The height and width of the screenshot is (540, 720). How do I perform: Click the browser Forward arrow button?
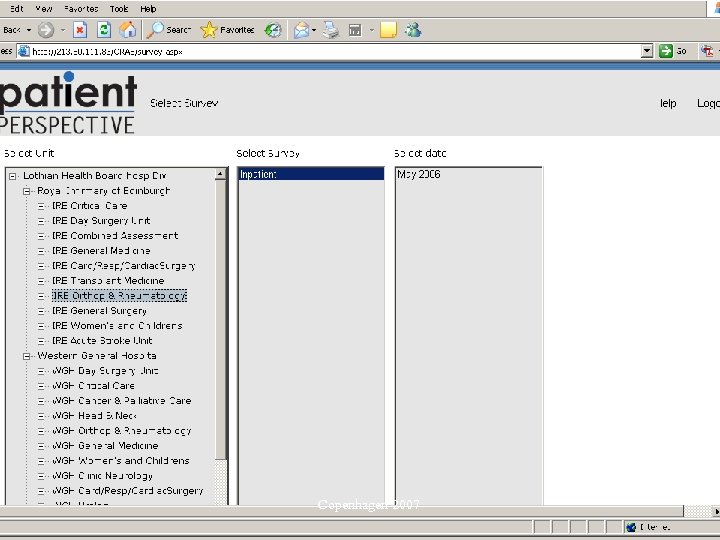click(45, 30)
